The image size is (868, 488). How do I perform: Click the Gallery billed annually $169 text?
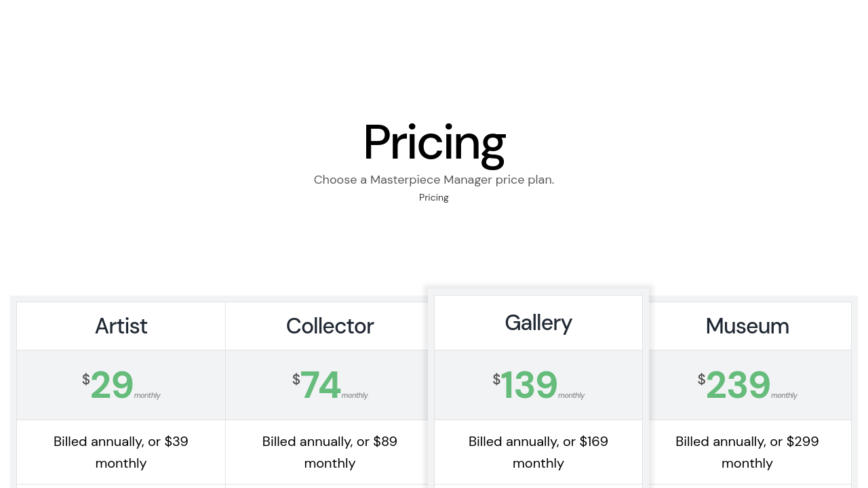(538, 452)
